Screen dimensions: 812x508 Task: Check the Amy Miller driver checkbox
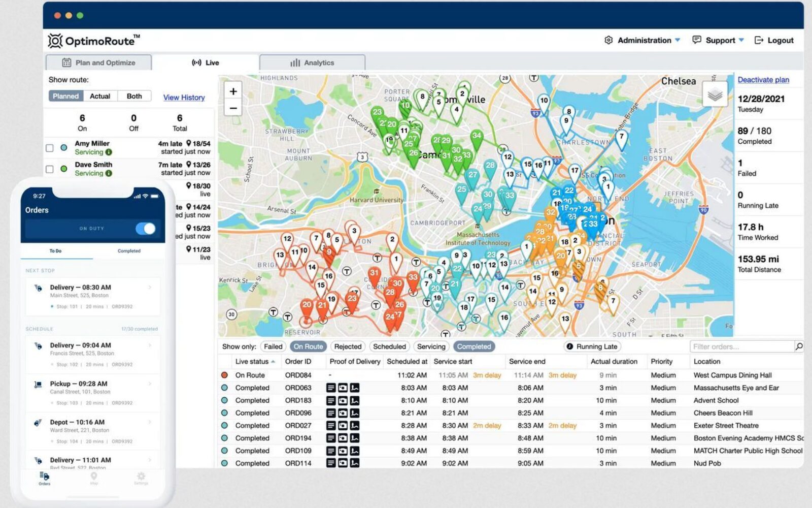50,148
